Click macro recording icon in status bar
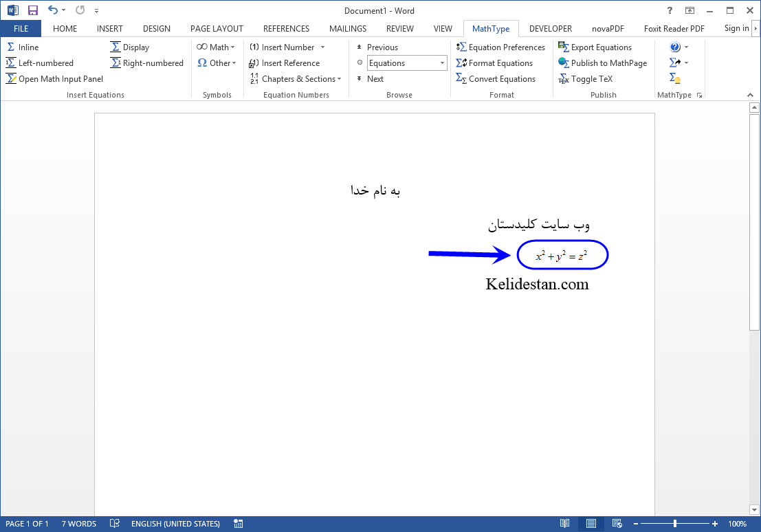The image size is (761, 532). click(239, 524)
